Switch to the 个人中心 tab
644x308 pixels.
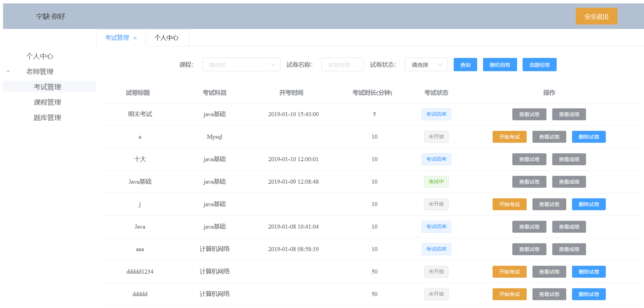[167, 38]
